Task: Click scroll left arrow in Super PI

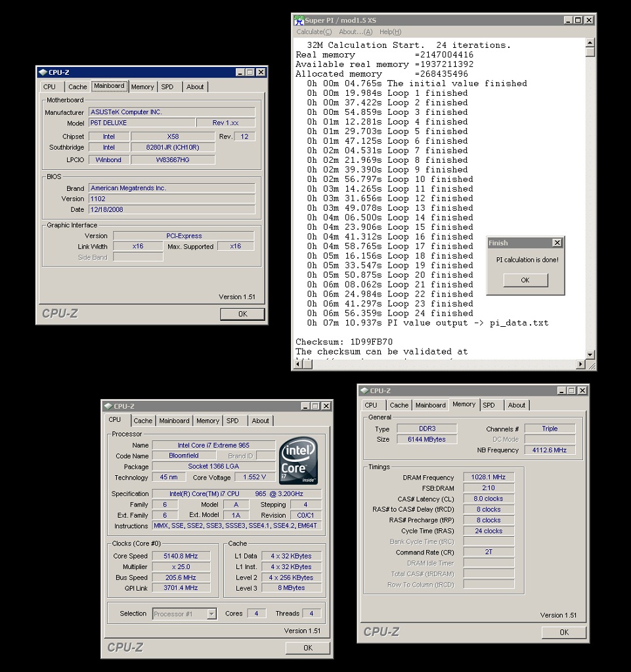Action: point(297,364)
